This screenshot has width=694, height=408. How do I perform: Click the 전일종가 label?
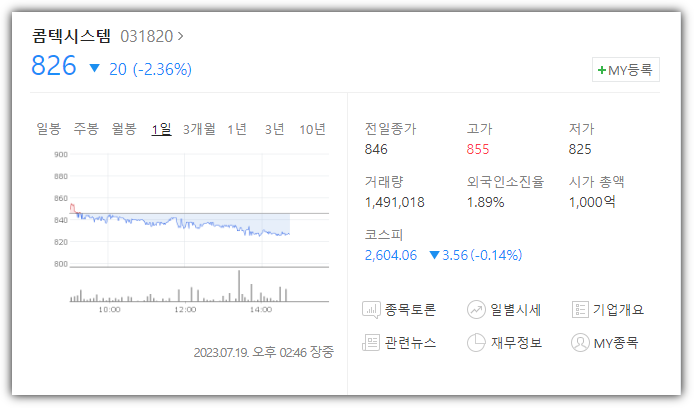390,129
